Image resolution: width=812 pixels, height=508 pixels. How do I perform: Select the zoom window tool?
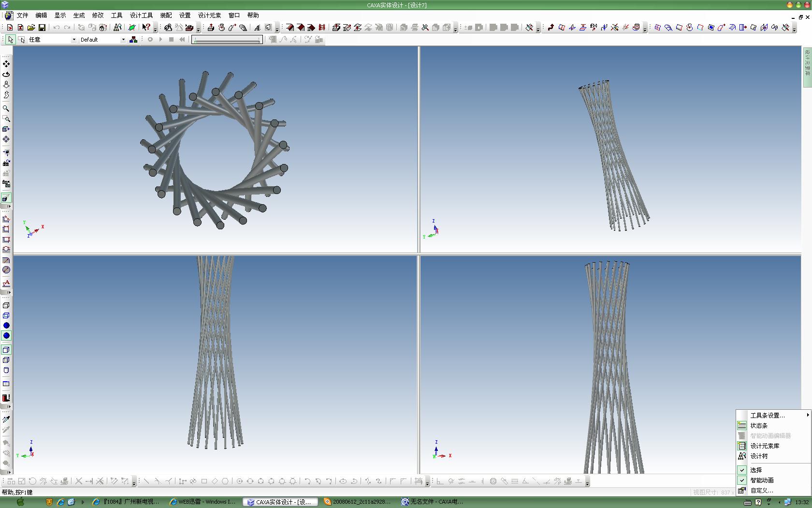[x=6, y=119]
